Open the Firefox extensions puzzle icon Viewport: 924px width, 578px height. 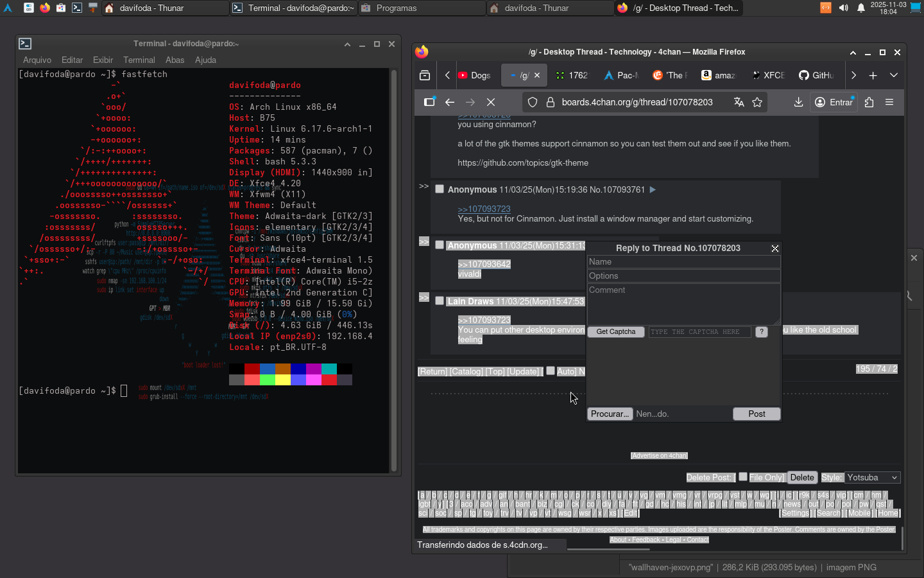(869, 102)
